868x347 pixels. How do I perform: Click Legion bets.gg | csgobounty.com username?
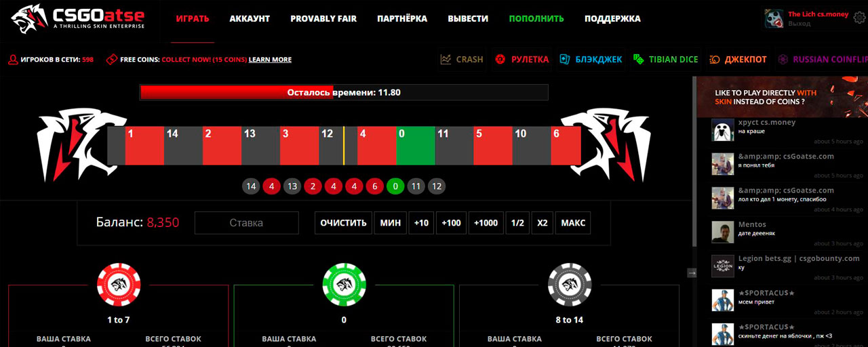click(x=799, y=258)
